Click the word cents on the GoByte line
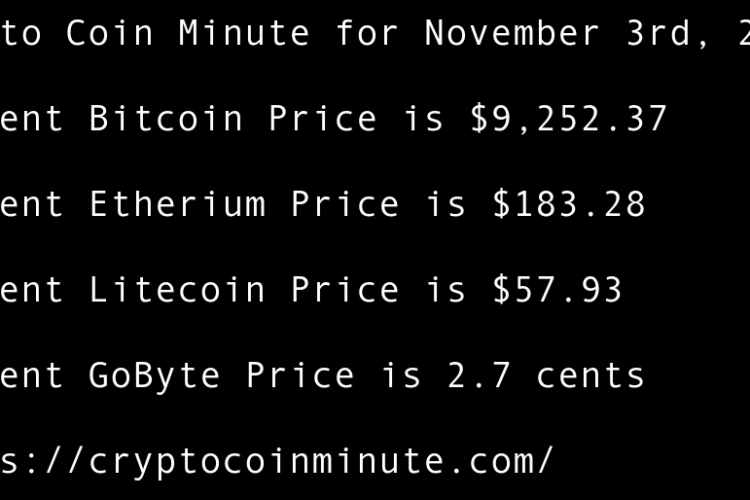 click(590, 376)
